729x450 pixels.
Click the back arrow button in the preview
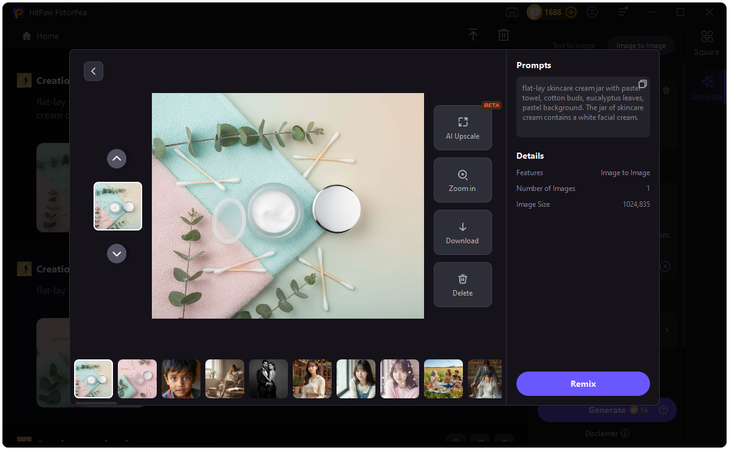click(93, 71)
